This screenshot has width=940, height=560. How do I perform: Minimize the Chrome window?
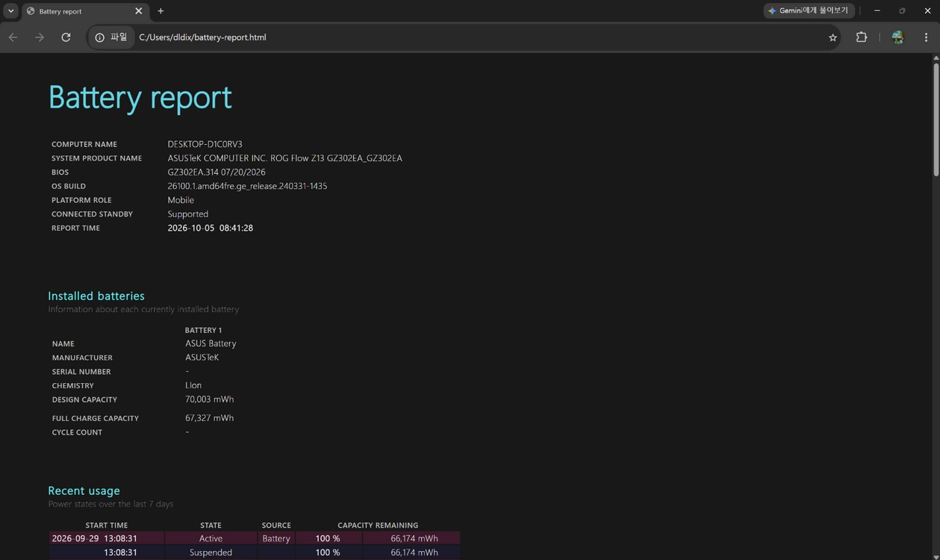(877, 10)
